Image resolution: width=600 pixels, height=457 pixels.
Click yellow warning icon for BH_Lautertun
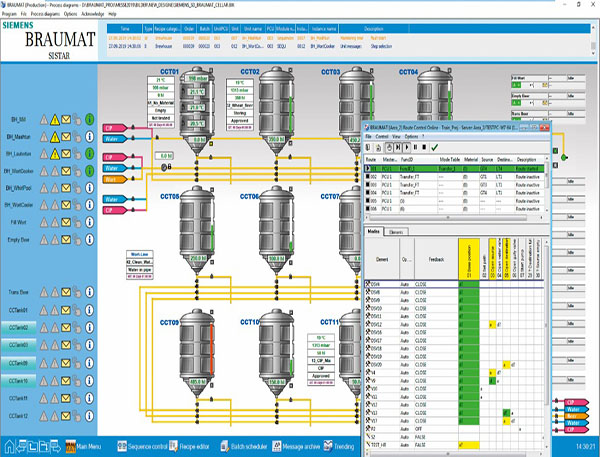click(x=55, y=154)
